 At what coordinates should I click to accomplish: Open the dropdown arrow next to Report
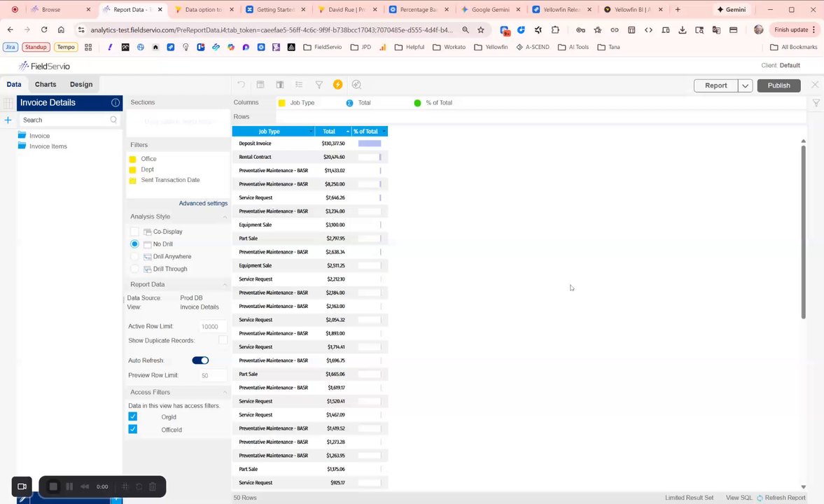pos(745,85)
